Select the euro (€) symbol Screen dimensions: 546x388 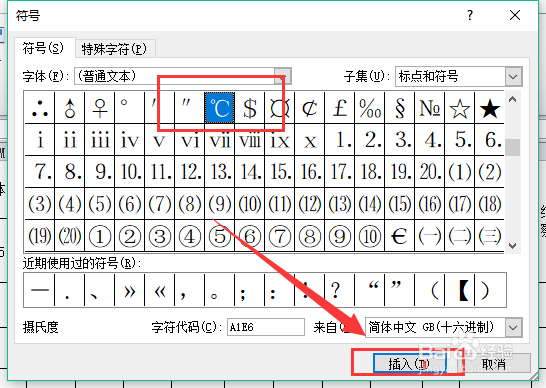tap(399, 236)
